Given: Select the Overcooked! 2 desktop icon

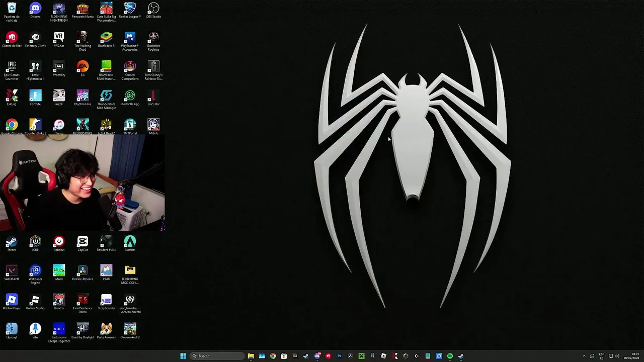Looking at the screenshot, I should point(130,331).
